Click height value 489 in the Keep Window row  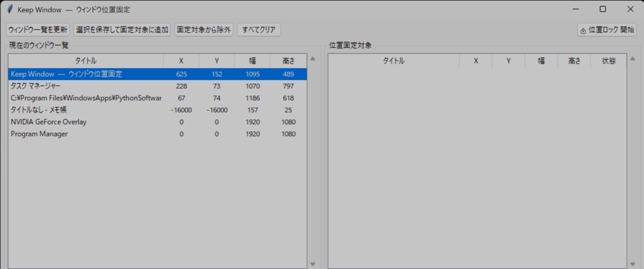[288, 74]
